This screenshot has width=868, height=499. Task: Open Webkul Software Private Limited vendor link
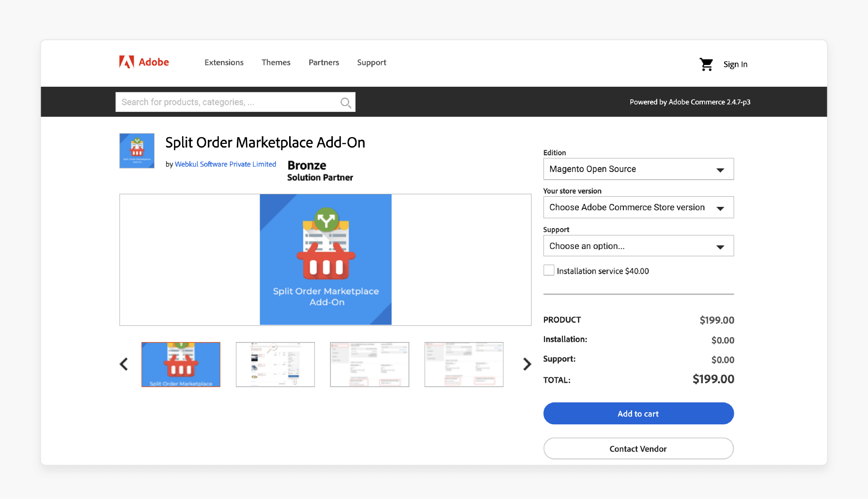[x=225, y=164]
